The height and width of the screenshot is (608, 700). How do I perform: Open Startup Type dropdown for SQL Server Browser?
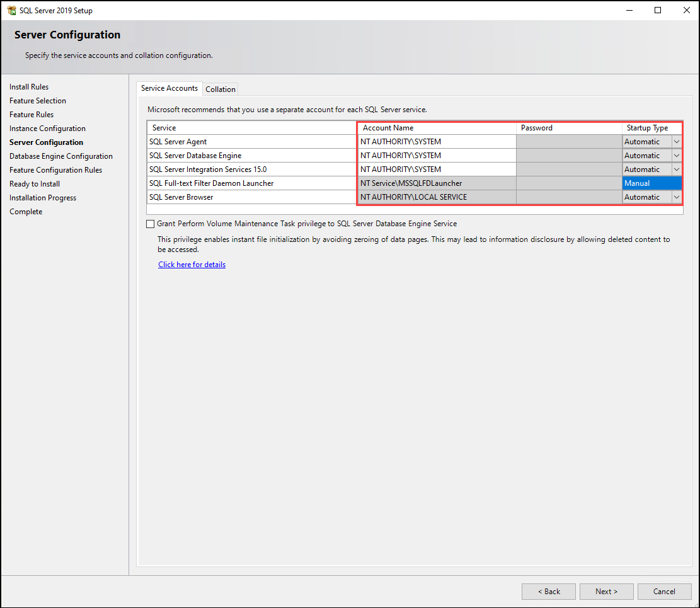click(676, 197)
